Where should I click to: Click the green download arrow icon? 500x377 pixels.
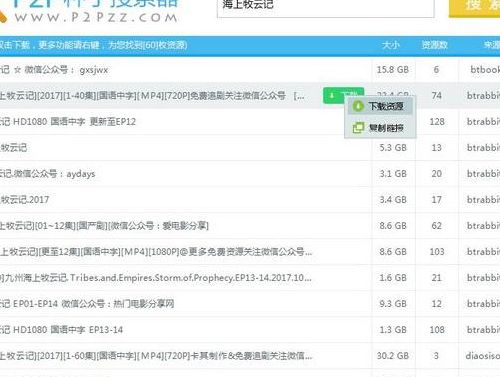click(x=332, y=96)
